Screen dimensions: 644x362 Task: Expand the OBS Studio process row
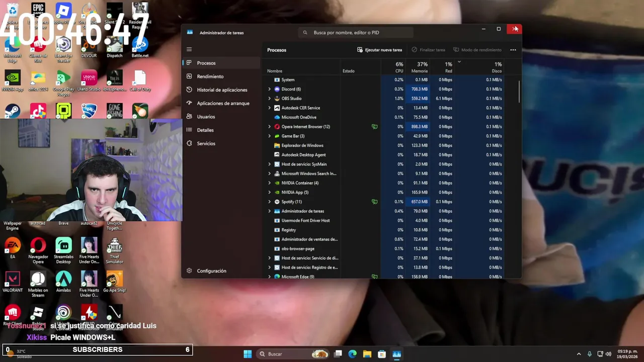coord(269,99)
